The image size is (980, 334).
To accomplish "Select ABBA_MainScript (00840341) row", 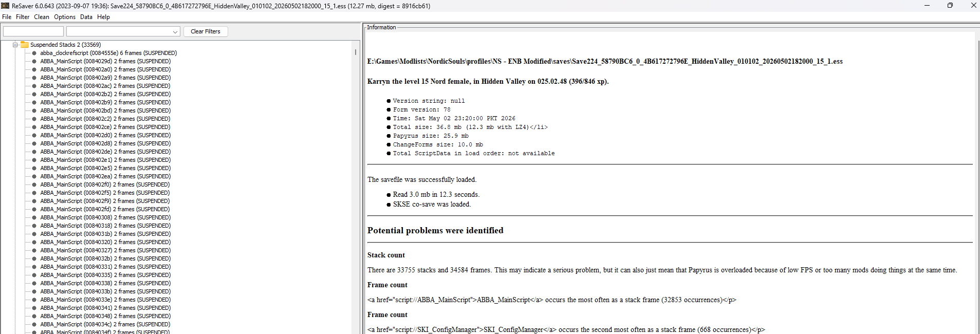I will coord(105,308).
